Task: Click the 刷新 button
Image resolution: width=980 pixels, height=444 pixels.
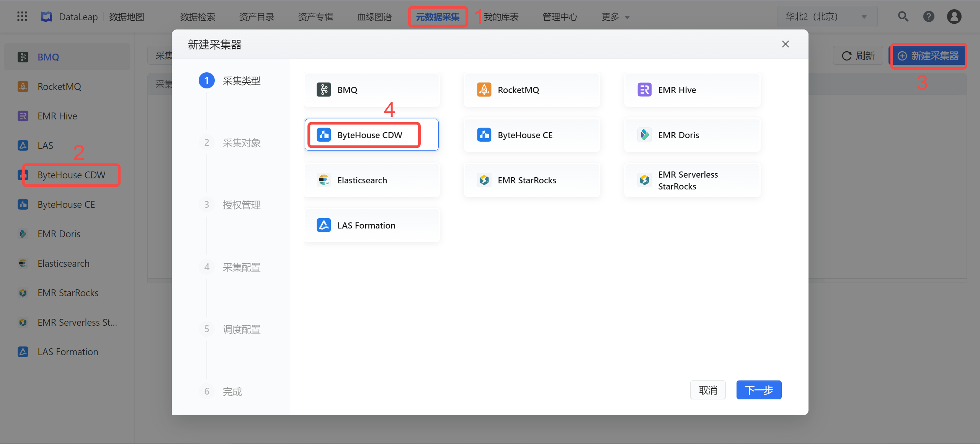Action: (858, 56)
